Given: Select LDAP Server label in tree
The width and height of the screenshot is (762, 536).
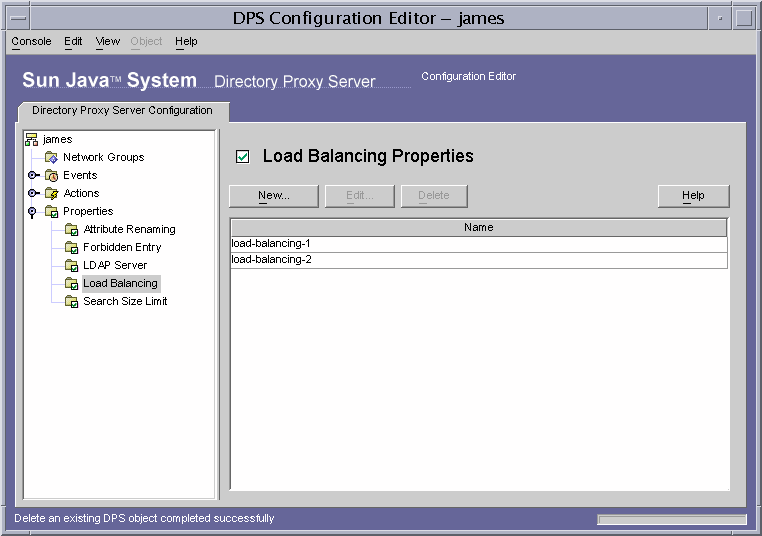Looking at the screenshot, I should tap(115, 265).
